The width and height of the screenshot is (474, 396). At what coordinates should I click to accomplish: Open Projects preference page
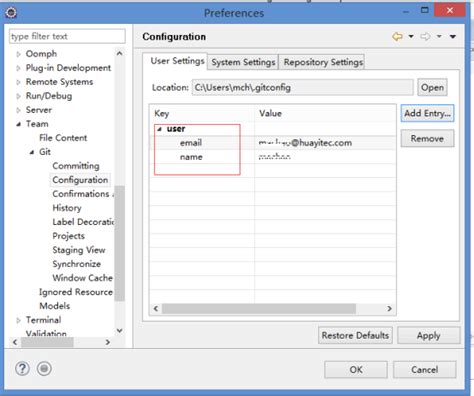[x=68, y=236]
